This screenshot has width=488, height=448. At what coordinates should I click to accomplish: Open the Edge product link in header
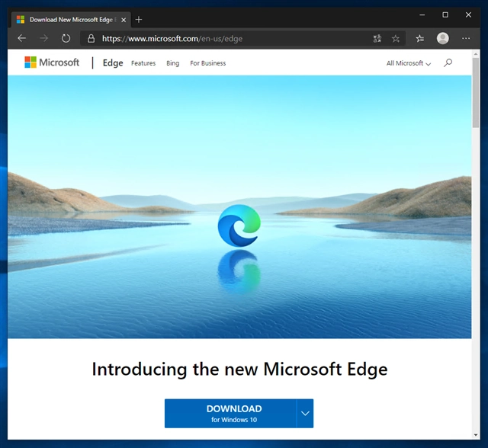pyautogui.click(x=113, y=62)
